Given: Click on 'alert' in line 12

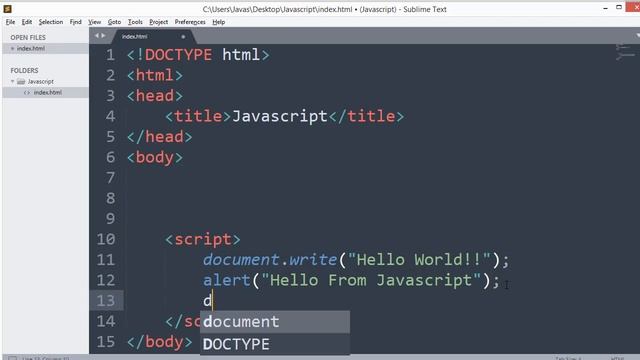Looking at the screenshot, I should [227, 280].
